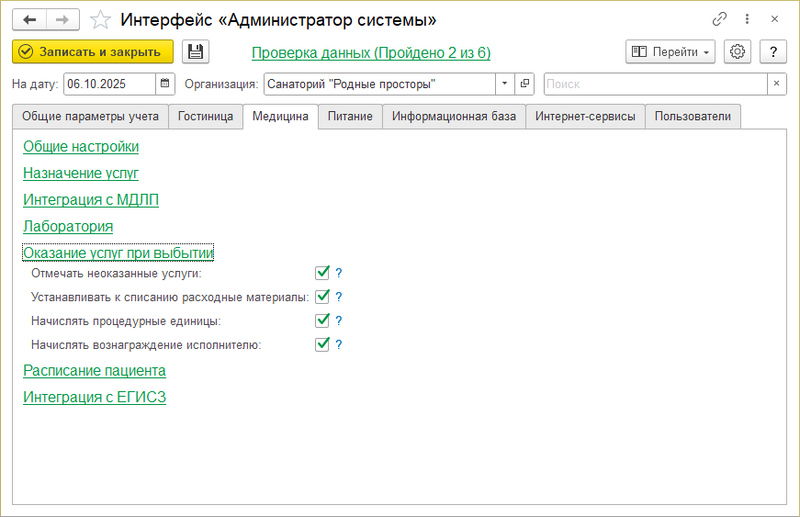Expand the Организация dropdown list

[505, 83]
